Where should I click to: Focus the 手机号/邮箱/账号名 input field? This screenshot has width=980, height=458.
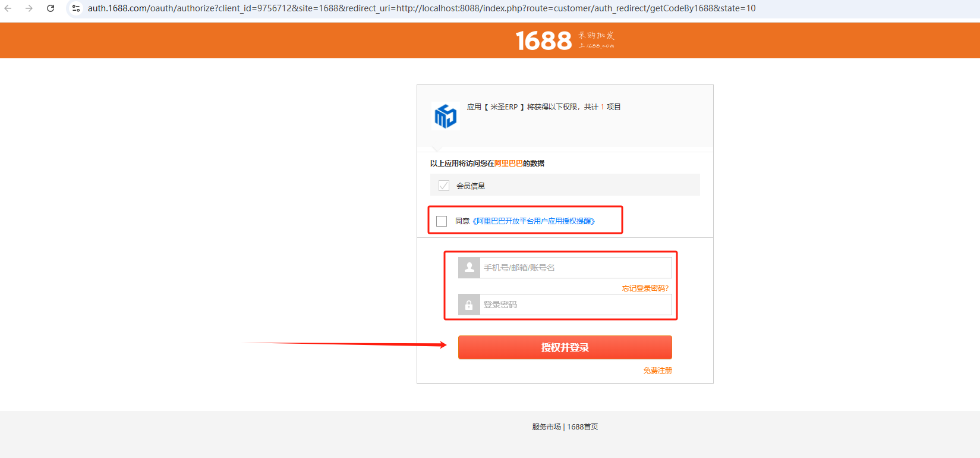(576, 268)
